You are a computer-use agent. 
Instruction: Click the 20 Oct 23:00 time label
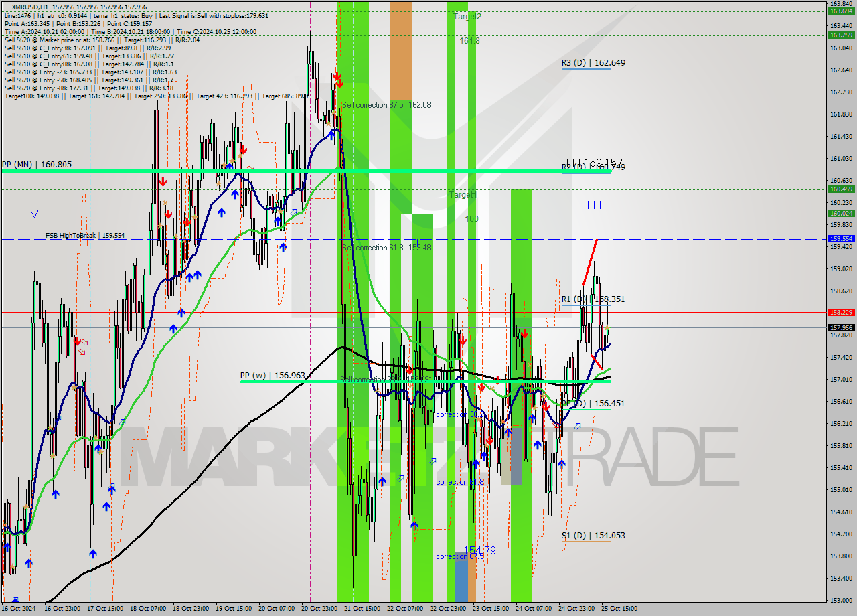(x=318, y=609)
